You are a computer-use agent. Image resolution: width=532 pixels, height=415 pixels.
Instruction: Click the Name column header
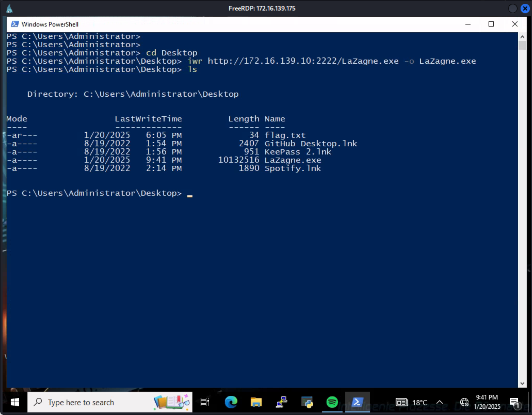coord(275,119)
